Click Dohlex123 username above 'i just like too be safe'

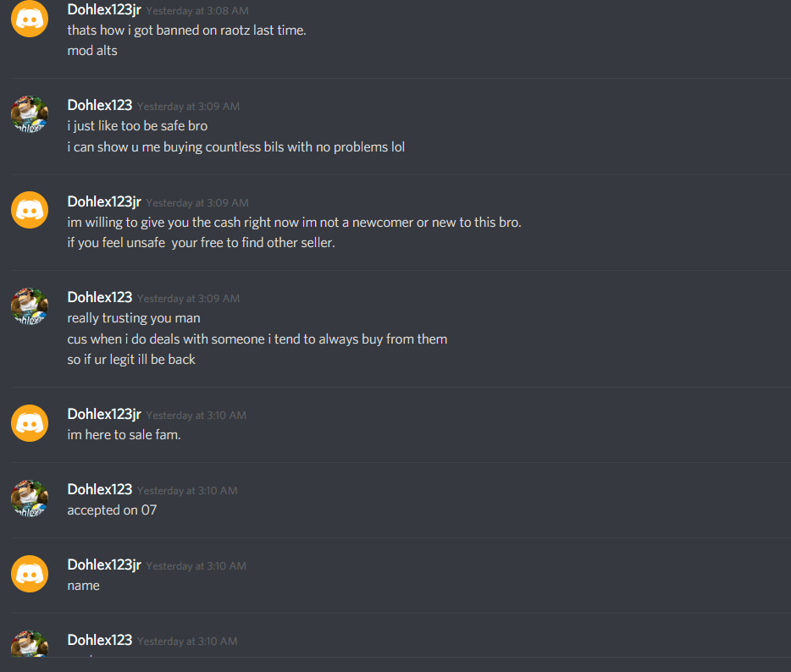[x=100, y=105]
